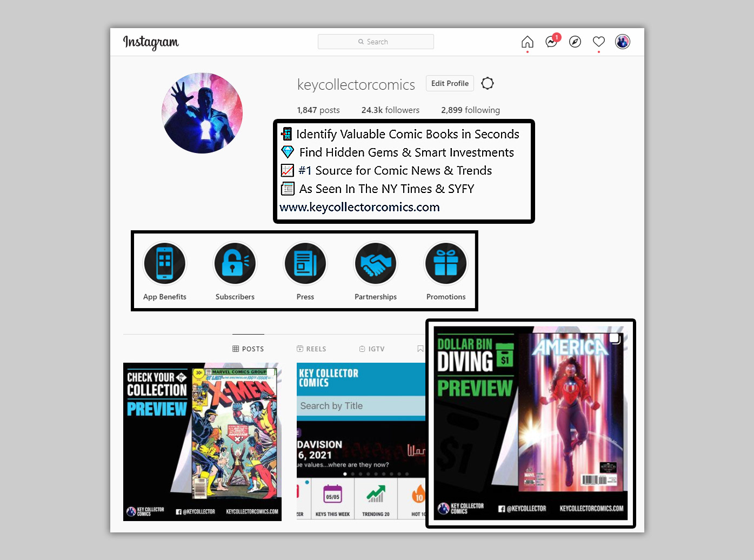Focus the Search input field
This screenshot has height=560, width=754.
point(376,42)
